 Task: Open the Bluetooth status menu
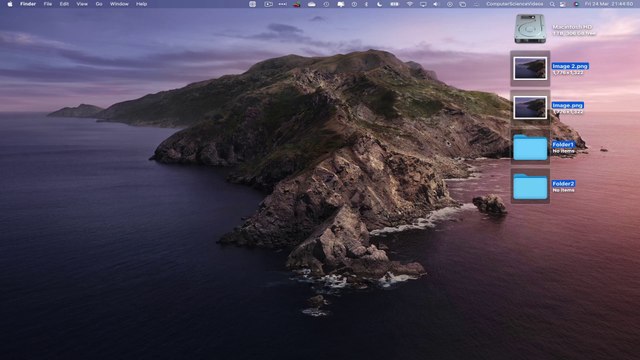pos(366,4)
